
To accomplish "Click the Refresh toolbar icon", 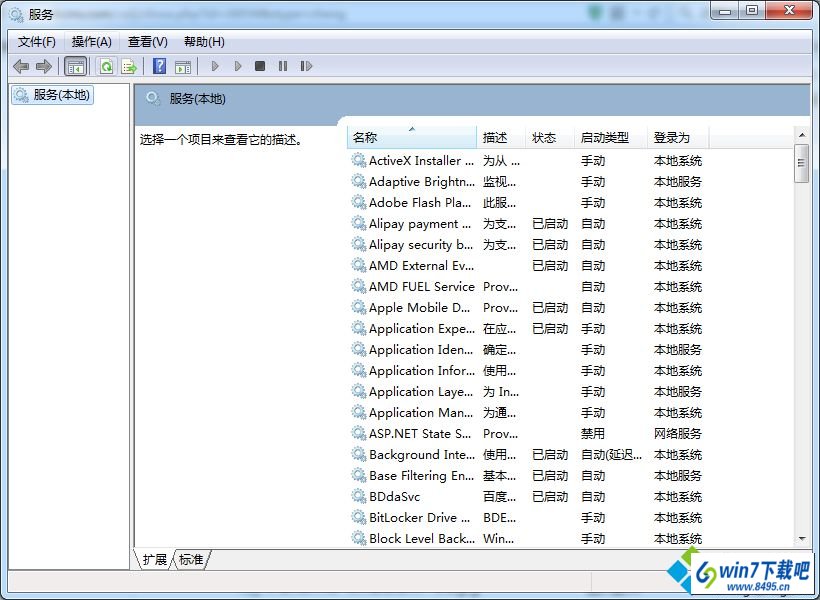I will pyautogui.click(x=106, y=66).
